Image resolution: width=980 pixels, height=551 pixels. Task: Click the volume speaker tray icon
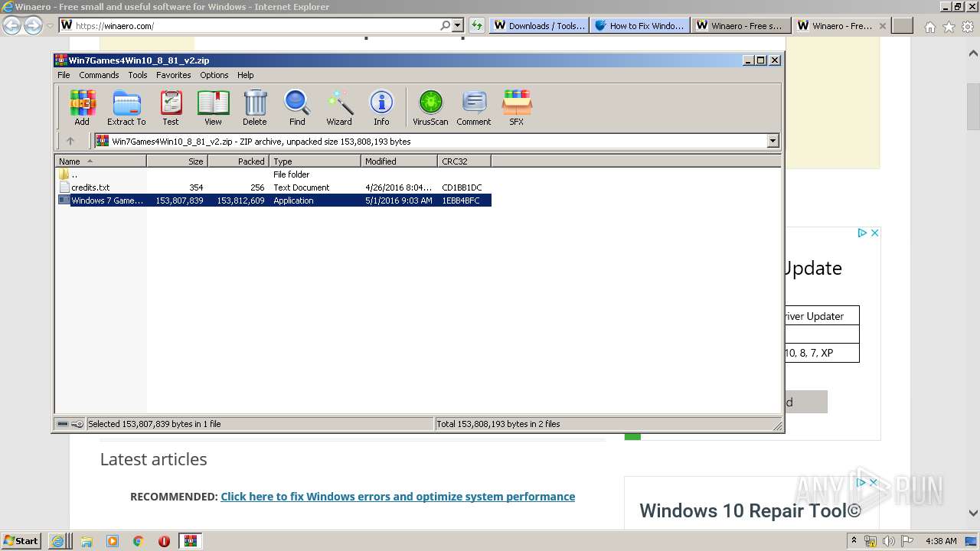click(x=889, y=541)
